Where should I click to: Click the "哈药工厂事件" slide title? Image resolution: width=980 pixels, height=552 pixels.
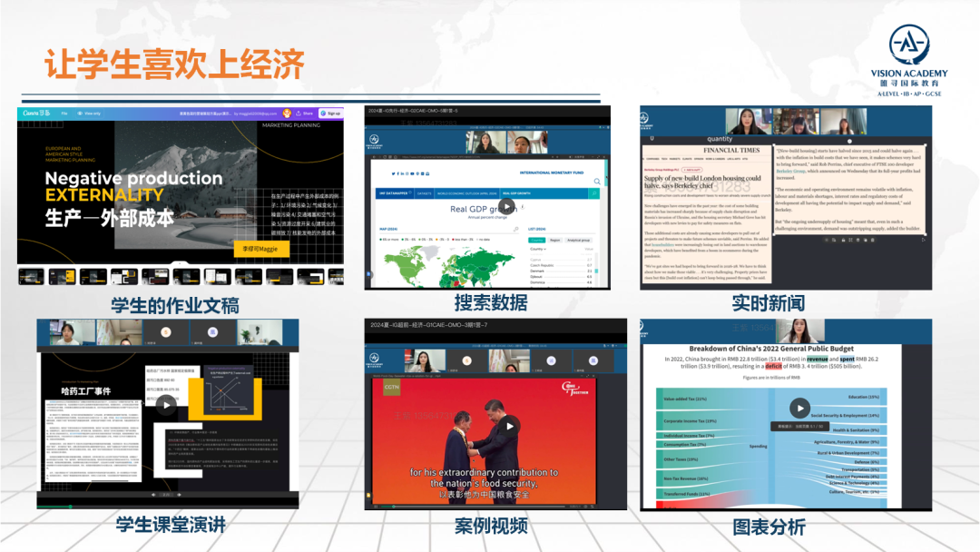tap(85, 391)
